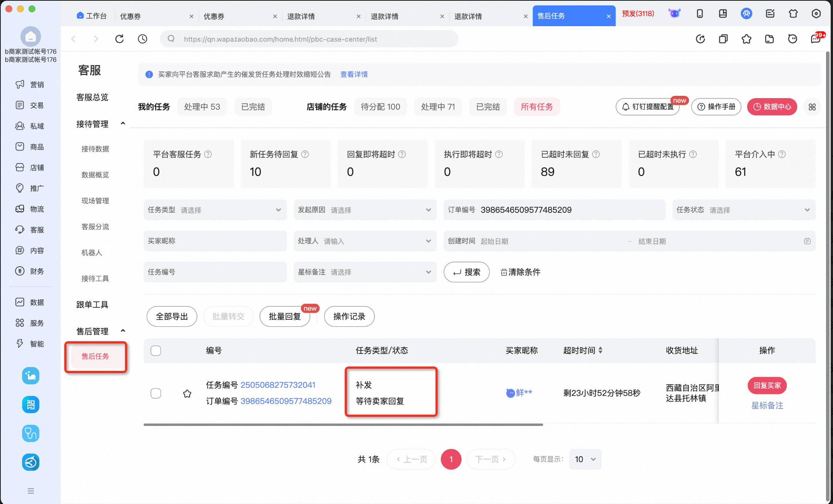
Task: Select the 所有任务 filter tab
Action: point(537,107)
